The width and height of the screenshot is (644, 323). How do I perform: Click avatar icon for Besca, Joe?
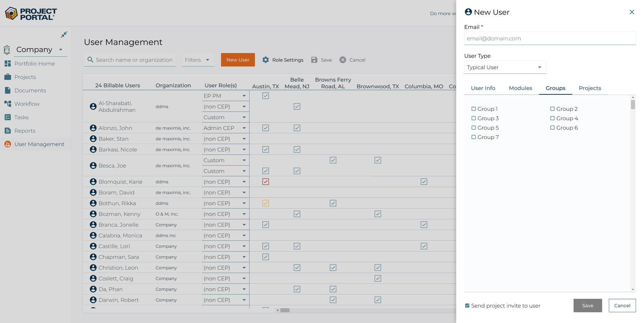pos(93,166)
